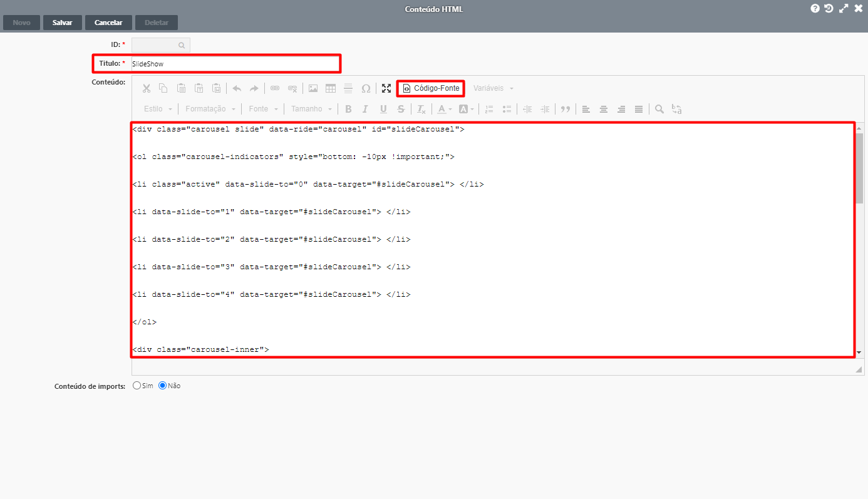Click the line with data-slide-to="4"
Viewport: 868px width, 499px height.
271,294
